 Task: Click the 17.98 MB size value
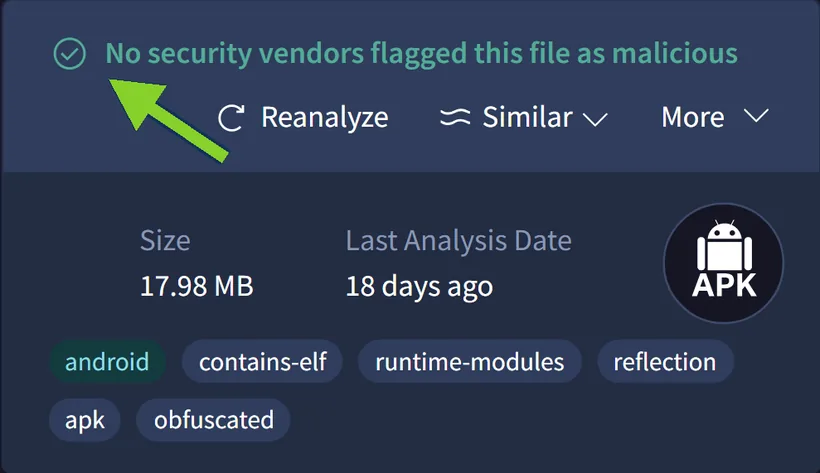coord(197,286)
